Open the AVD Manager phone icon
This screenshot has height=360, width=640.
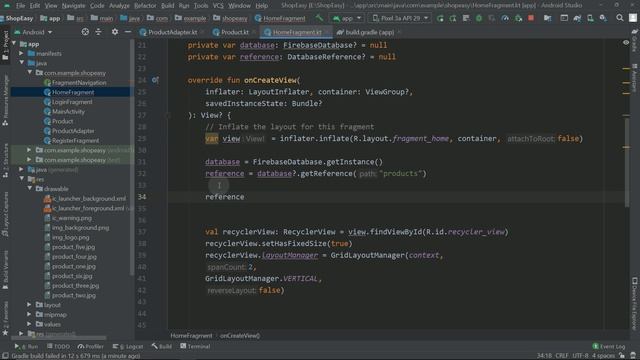pos(590,18)
